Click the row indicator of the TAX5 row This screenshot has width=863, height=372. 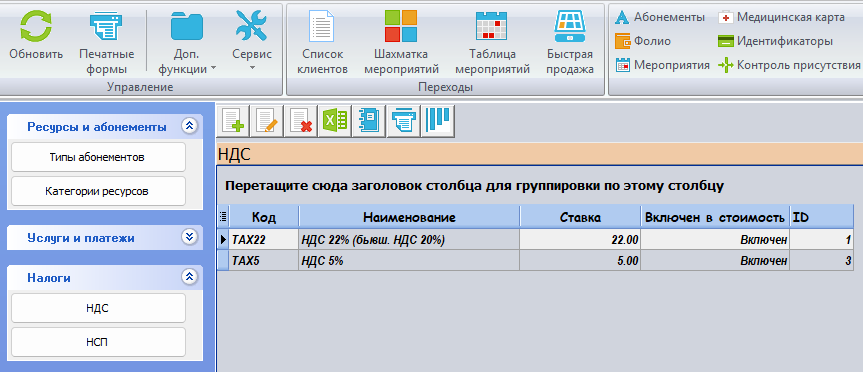point(223,261)
